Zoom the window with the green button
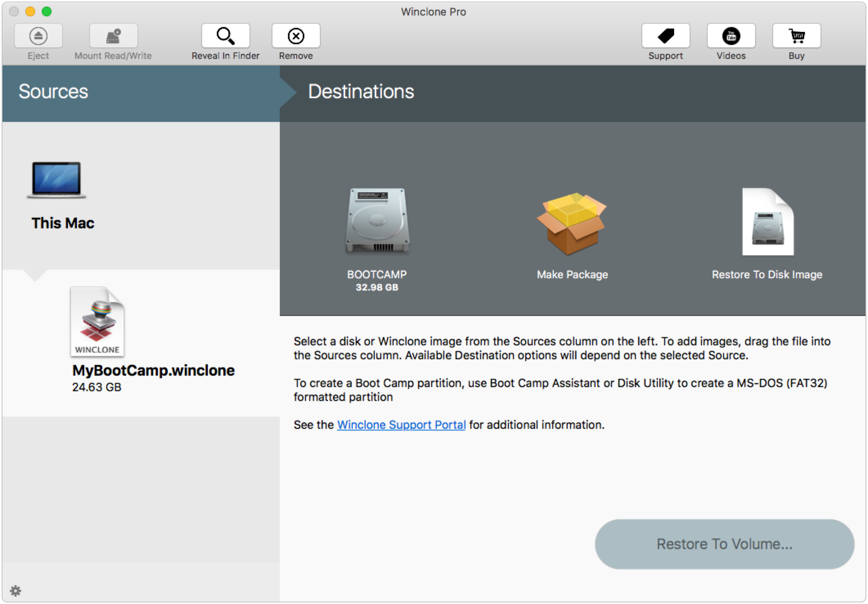The height and width of the screenshot is (604, 868). tap(47, 11)
